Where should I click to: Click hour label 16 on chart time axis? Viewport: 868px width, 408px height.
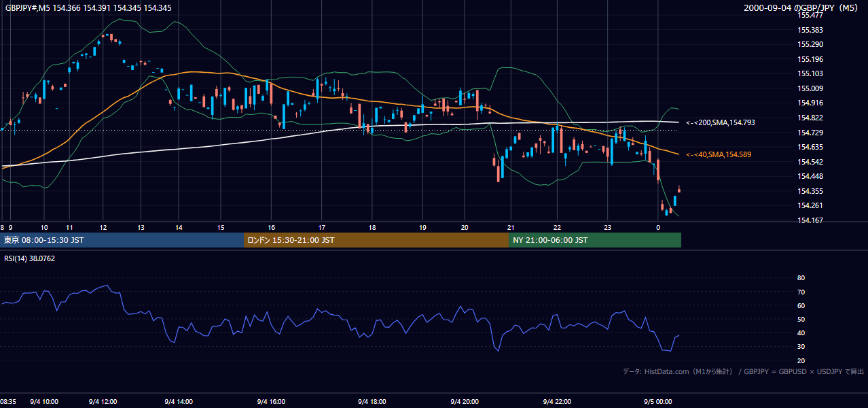coord(271,227)
